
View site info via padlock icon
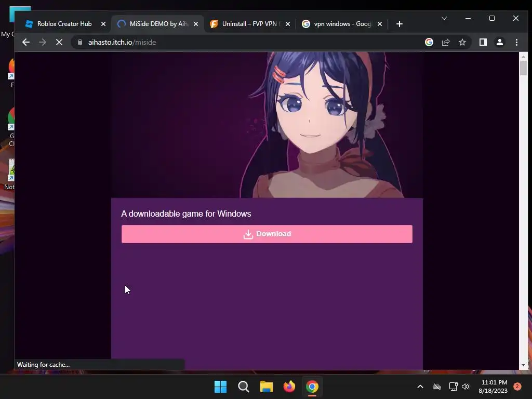(x=80, y=42)
